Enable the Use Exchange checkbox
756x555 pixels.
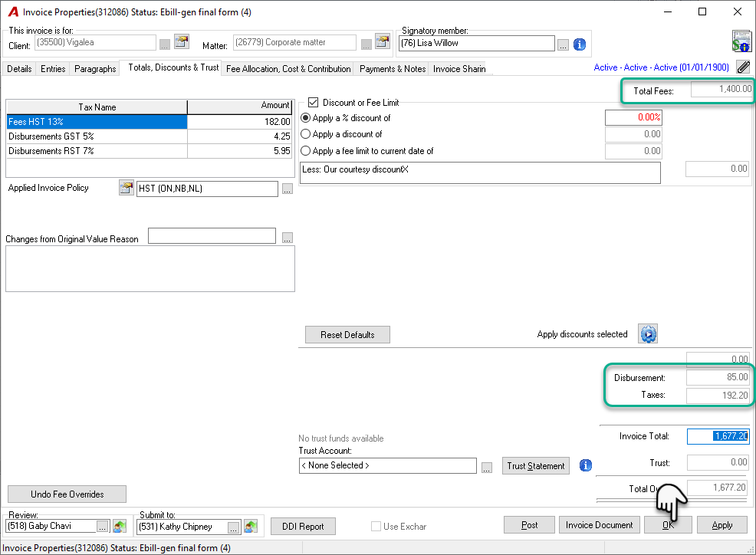(x=376, y=527)
